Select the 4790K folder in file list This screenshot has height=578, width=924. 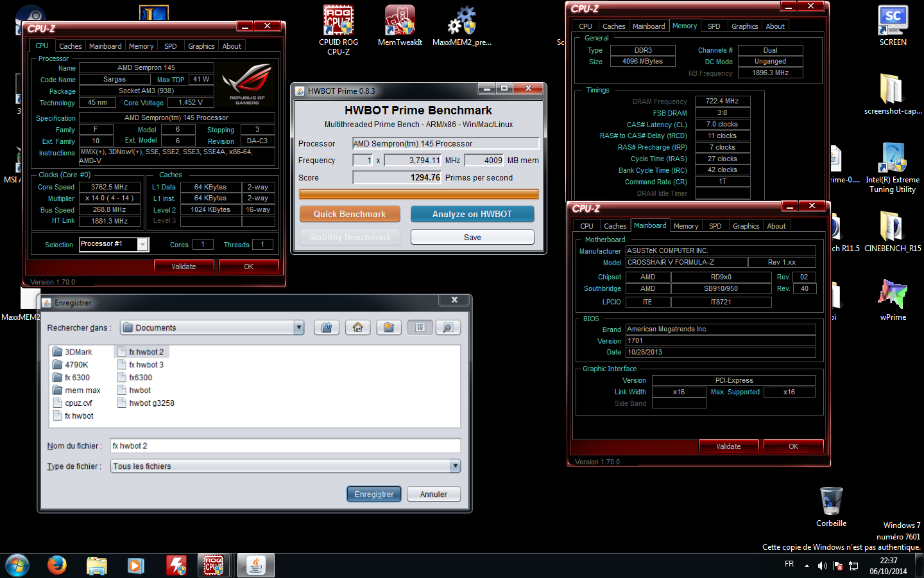(x=71, y=365)
